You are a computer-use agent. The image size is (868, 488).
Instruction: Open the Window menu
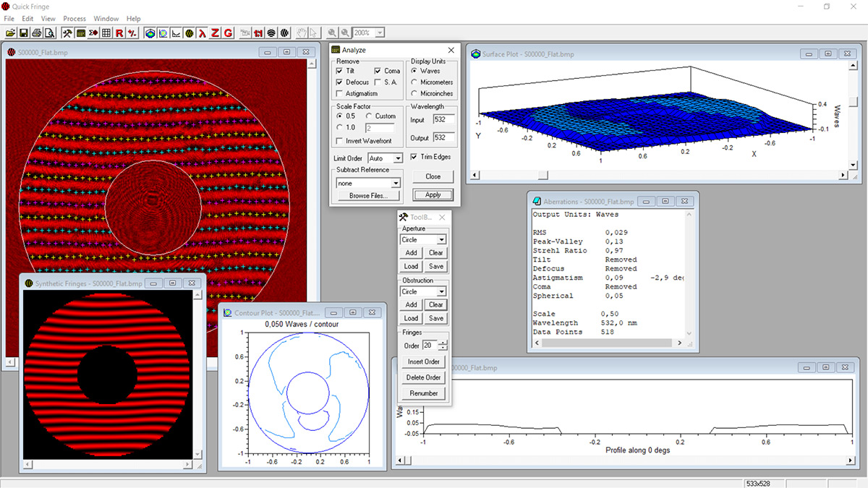coord(106,18)
